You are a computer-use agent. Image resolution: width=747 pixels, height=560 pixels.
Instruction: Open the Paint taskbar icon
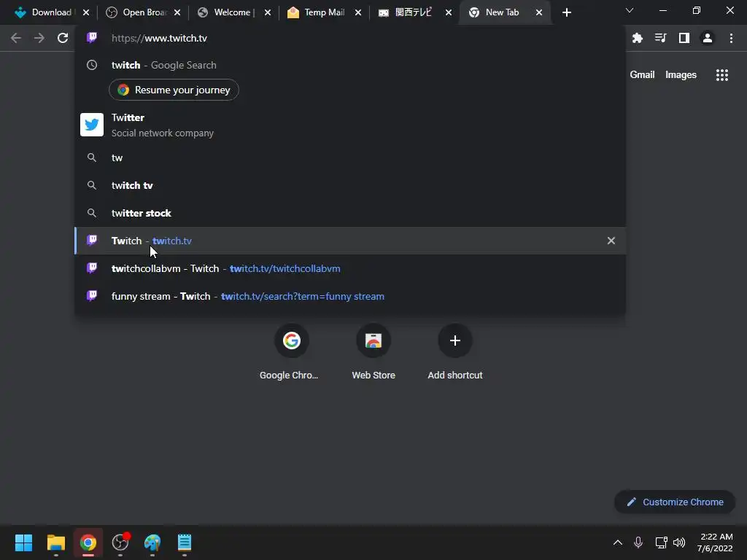coord(152,542)
